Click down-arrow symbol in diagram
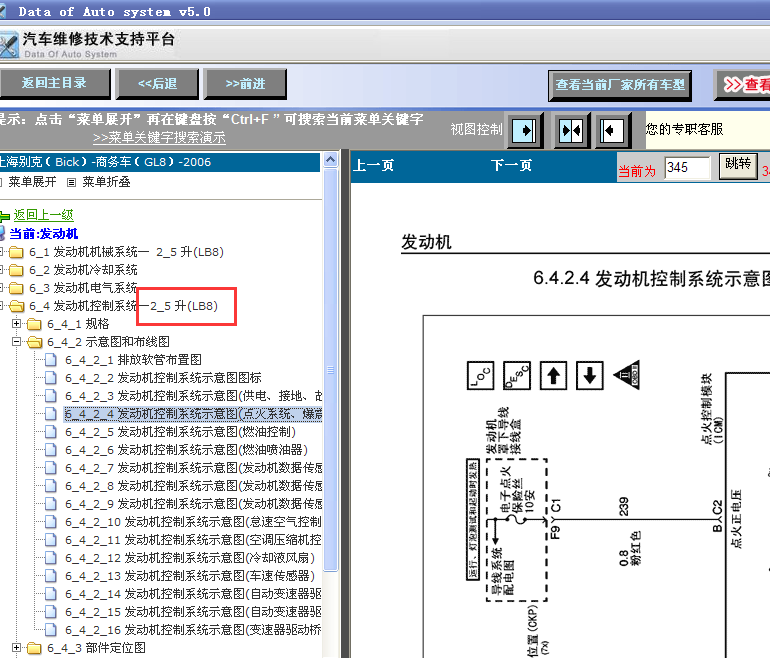This screenshot has width=770, height=658. [x=590, y=376]
